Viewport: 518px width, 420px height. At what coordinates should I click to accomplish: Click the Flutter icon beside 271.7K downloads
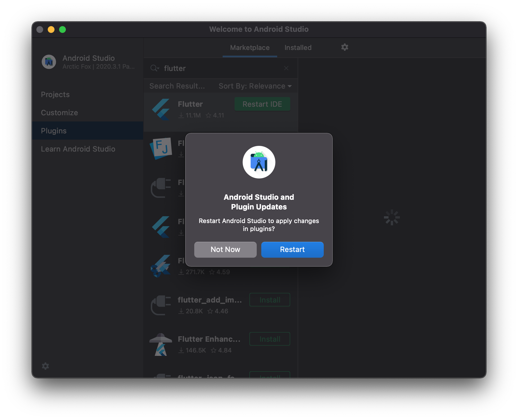click(160, 266)
